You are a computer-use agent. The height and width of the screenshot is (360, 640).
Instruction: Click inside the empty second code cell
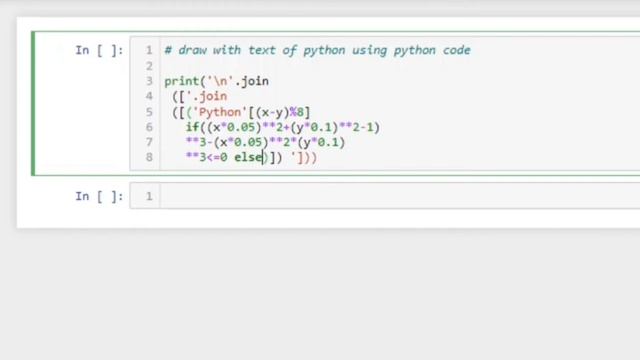(x=400, y=196)
